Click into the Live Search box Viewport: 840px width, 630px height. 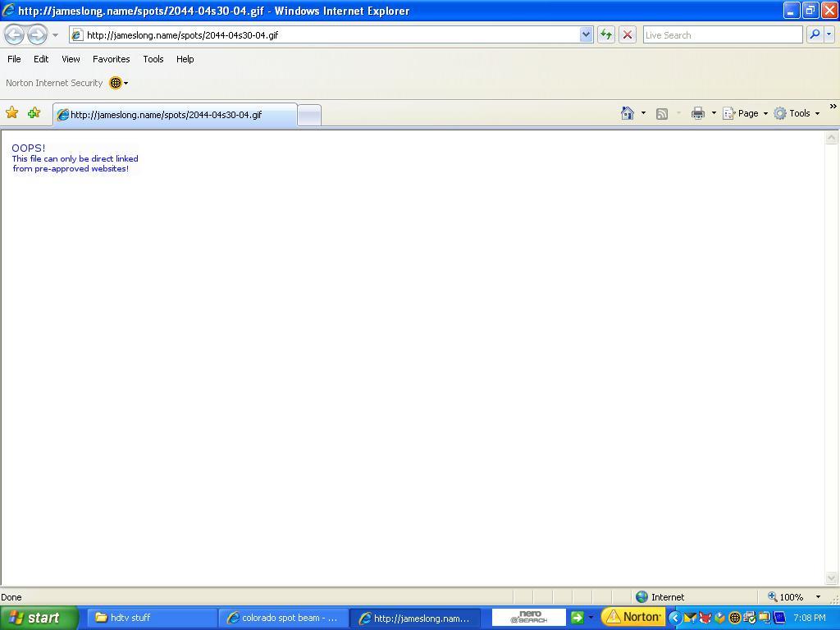point(722,35)
